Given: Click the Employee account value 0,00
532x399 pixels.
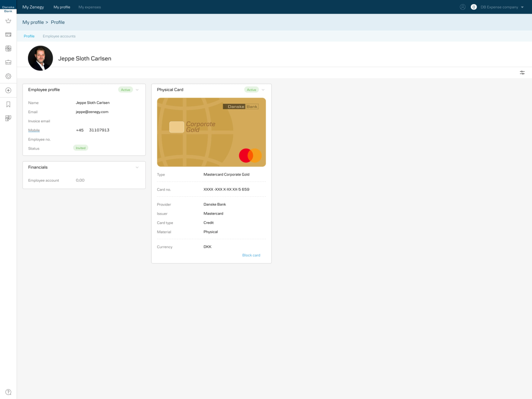Looking at the screenshot, I should 80,180.
